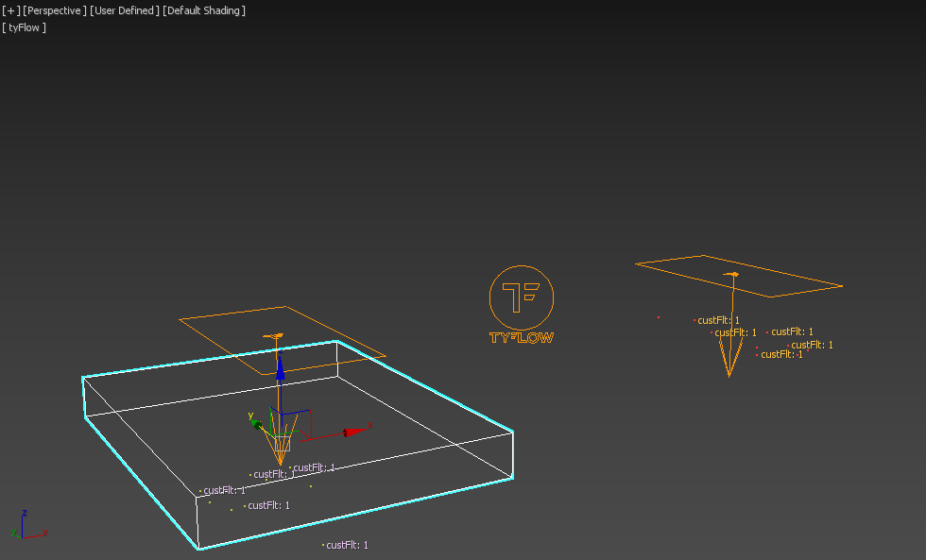Click the [tyFlow] viewport label

click(25, 27)
